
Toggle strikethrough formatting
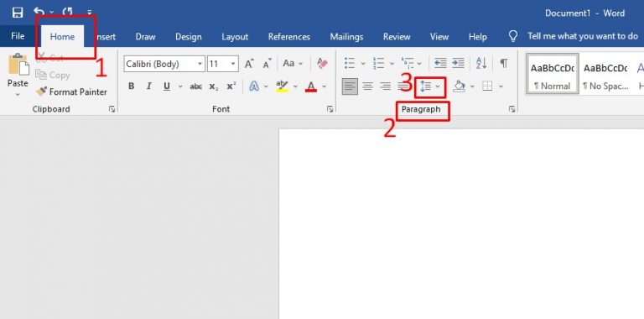point(196,86)
